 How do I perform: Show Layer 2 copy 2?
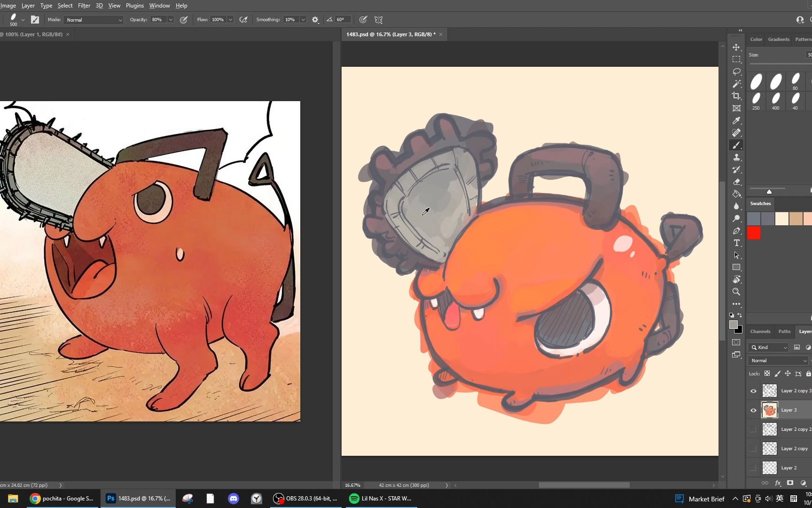[753, 429]
